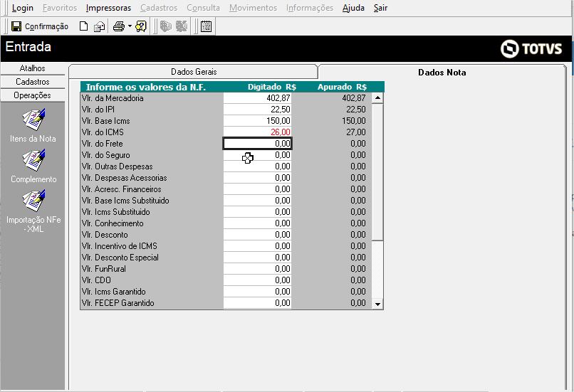Screen dimensions: 574x392
Task: Click the first grayed dice-like toolbar icon
Action: [x=166, y=26]
